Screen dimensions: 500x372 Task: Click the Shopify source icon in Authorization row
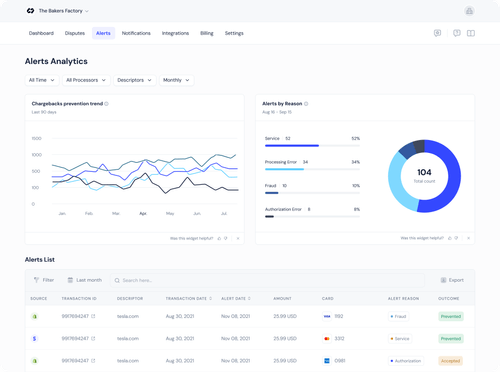pyautogui.click(x=35, y=361)
